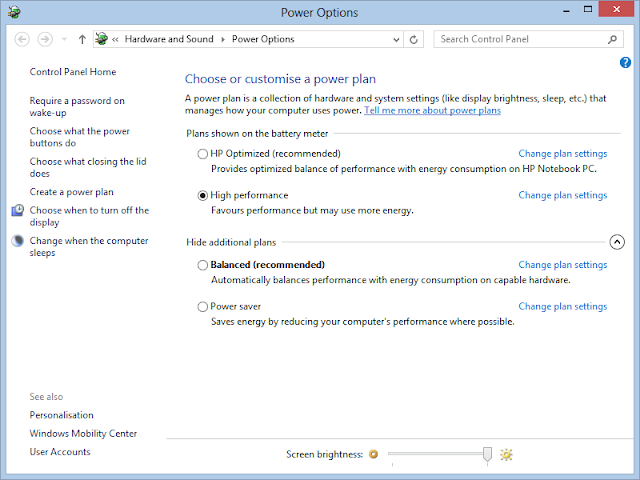This screenshot has width=640, height=480.
Task: Click the title bar Power Options app icon
Action: pos(13,12)
